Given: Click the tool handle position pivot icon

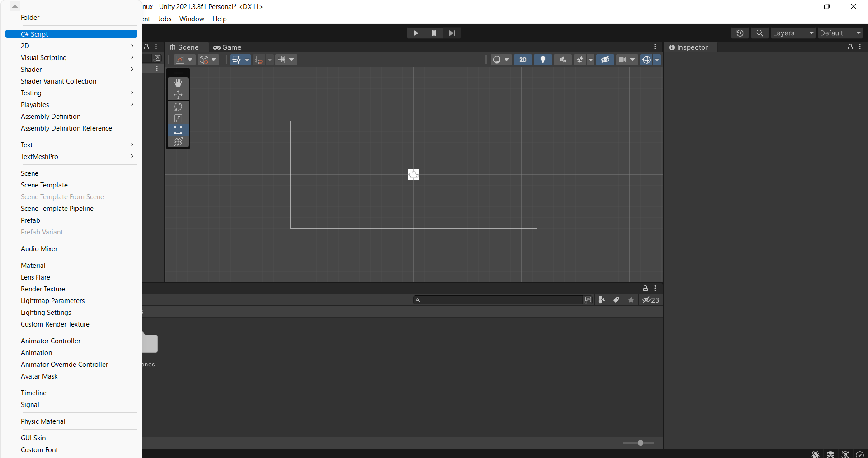Looking at the screenshot, I should (180, 60).
